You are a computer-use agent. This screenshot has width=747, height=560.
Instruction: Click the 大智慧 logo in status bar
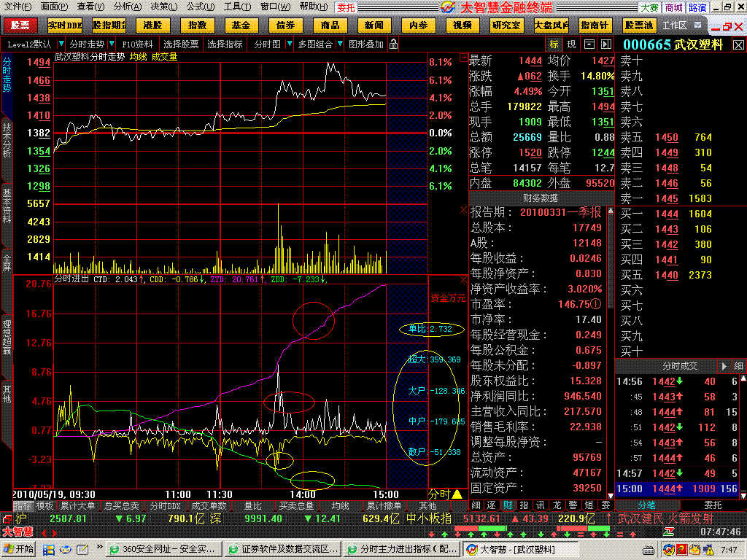click(x=18, y=532)
